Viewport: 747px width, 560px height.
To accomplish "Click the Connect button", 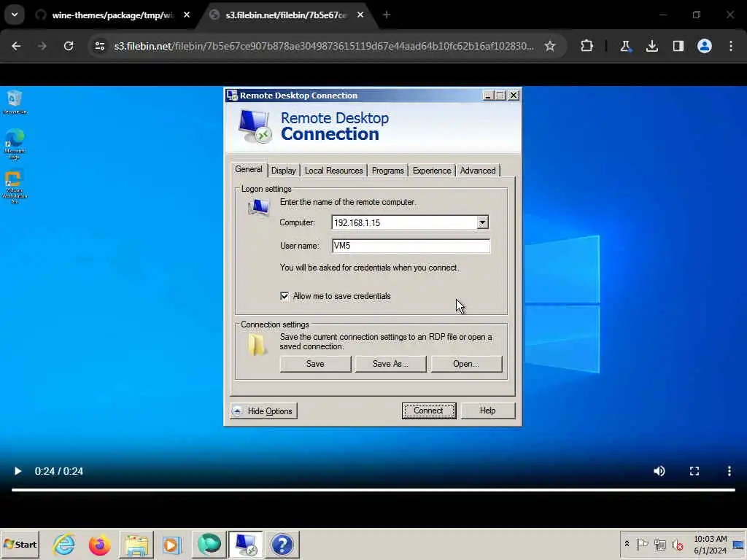I will [429, 411].
